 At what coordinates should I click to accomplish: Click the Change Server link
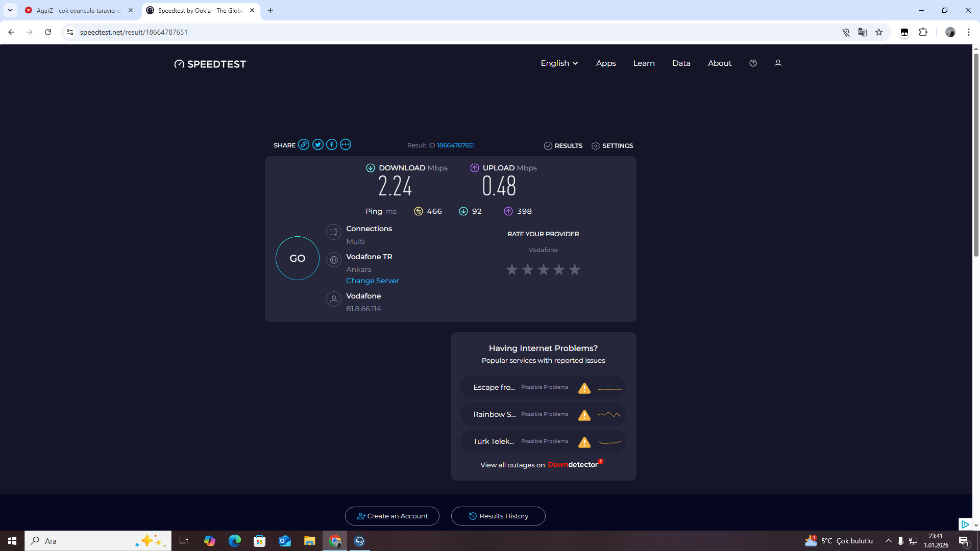(373, 281)
